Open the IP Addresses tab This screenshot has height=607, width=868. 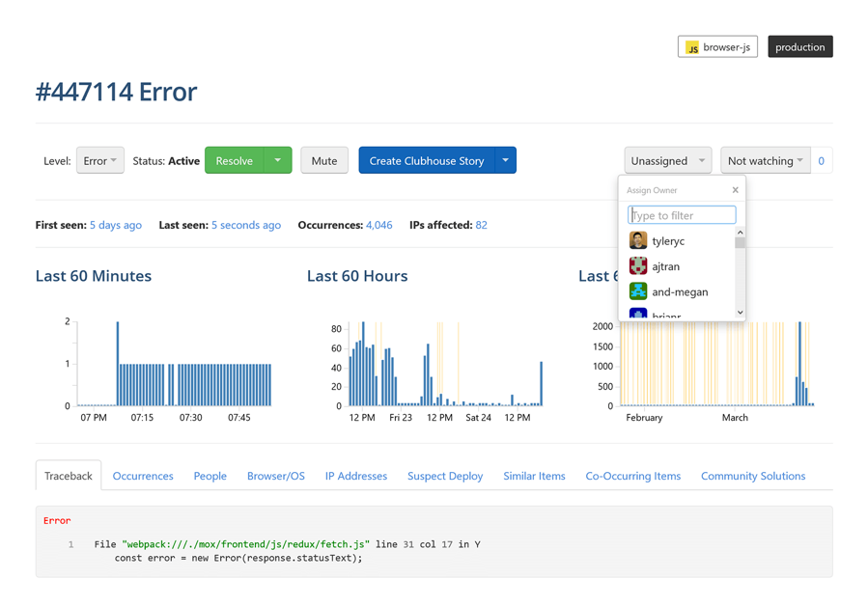point(356,476)
